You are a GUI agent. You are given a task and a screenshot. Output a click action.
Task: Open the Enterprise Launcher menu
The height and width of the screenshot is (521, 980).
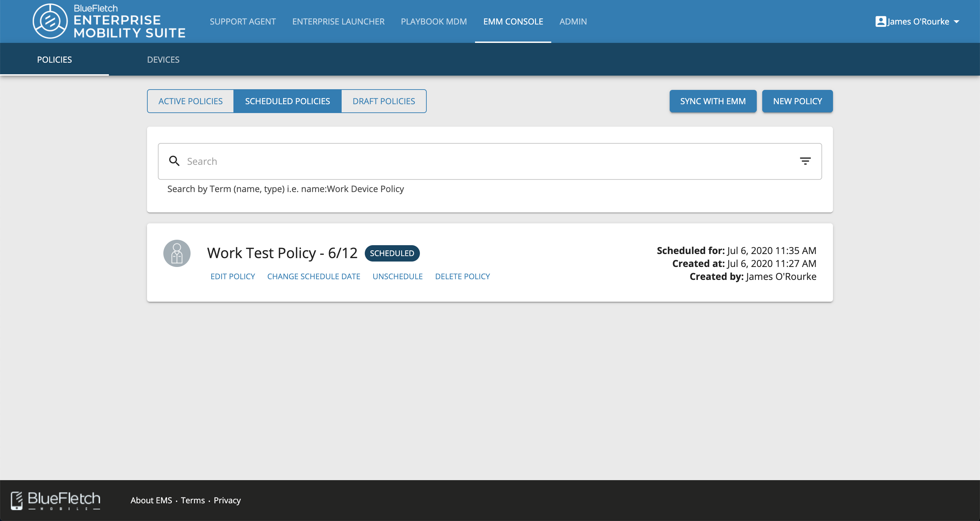click(338, 21)
